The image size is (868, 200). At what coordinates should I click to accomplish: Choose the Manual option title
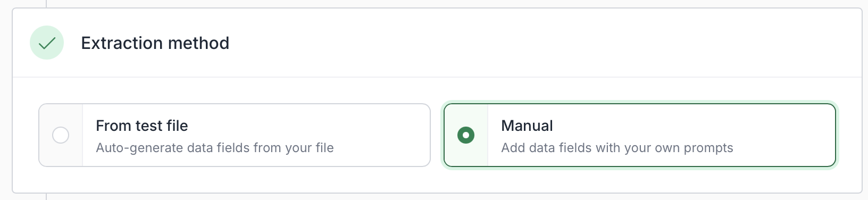click(x=527, y=126)
